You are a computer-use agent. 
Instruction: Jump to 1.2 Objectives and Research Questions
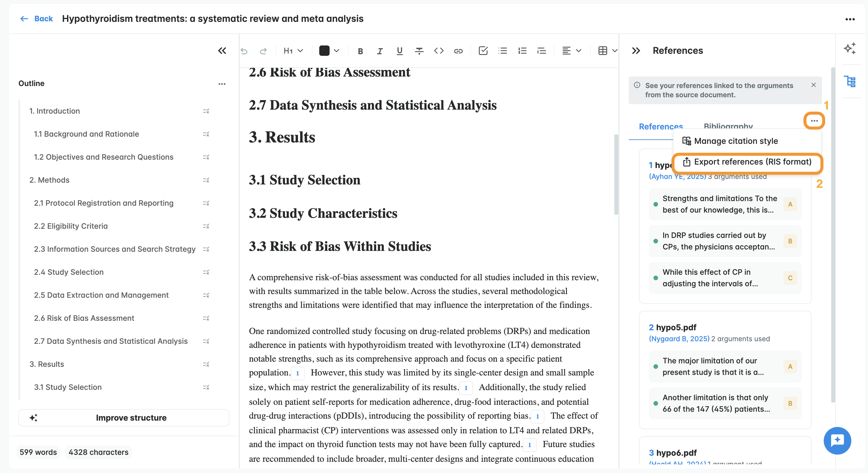coord(104,157)
